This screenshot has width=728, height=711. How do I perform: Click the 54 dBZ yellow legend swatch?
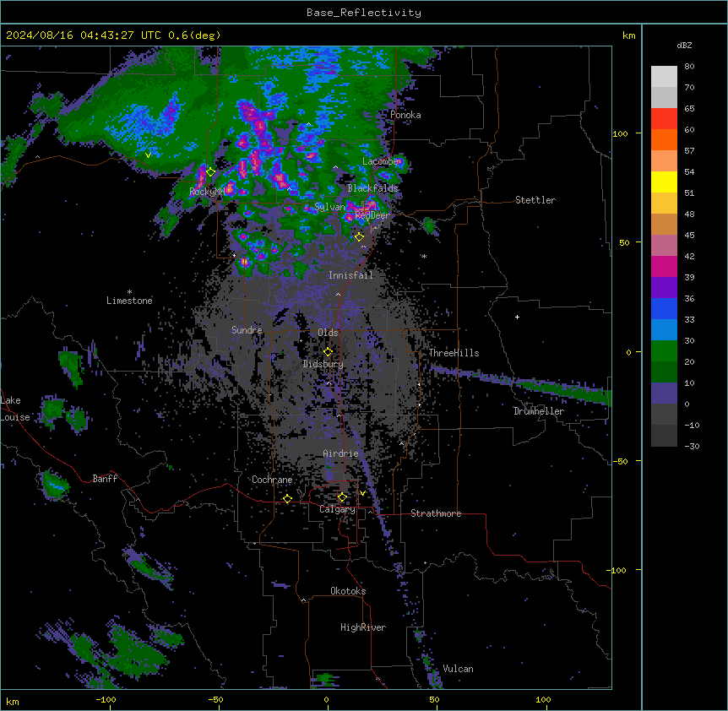(x=664, y=182)
